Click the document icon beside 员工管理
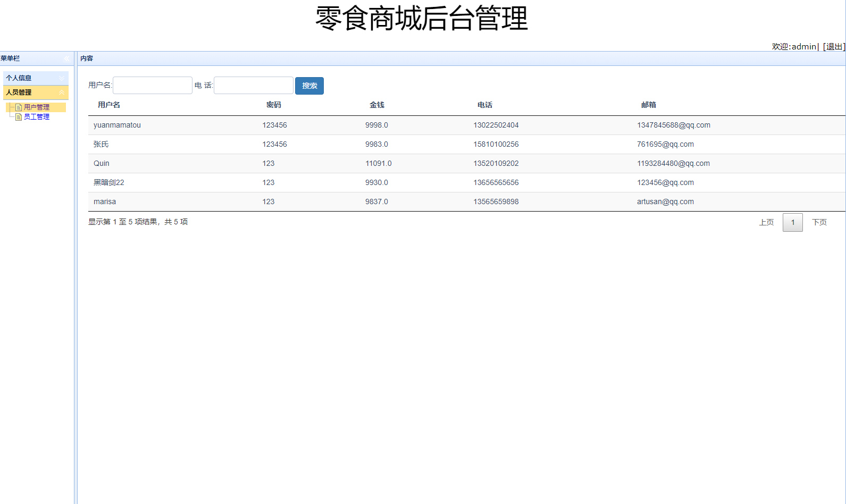This screenshot has height=504, width=846. 19,117
